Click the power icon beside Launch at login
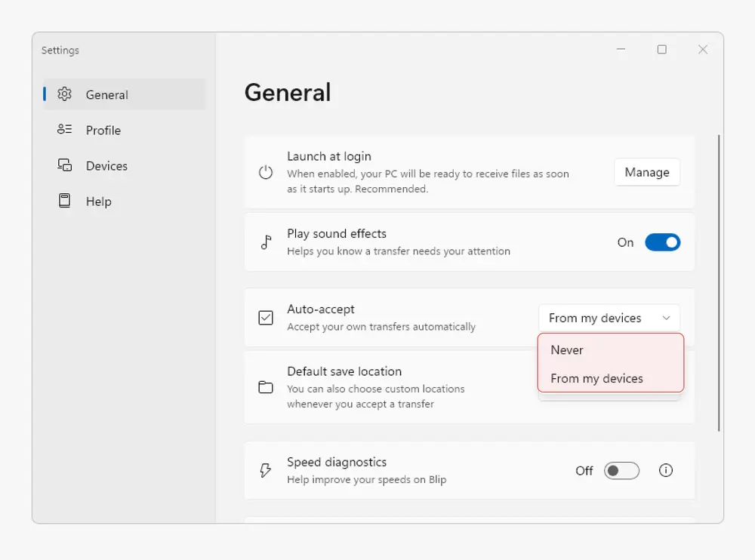 (x=266, y=172)
